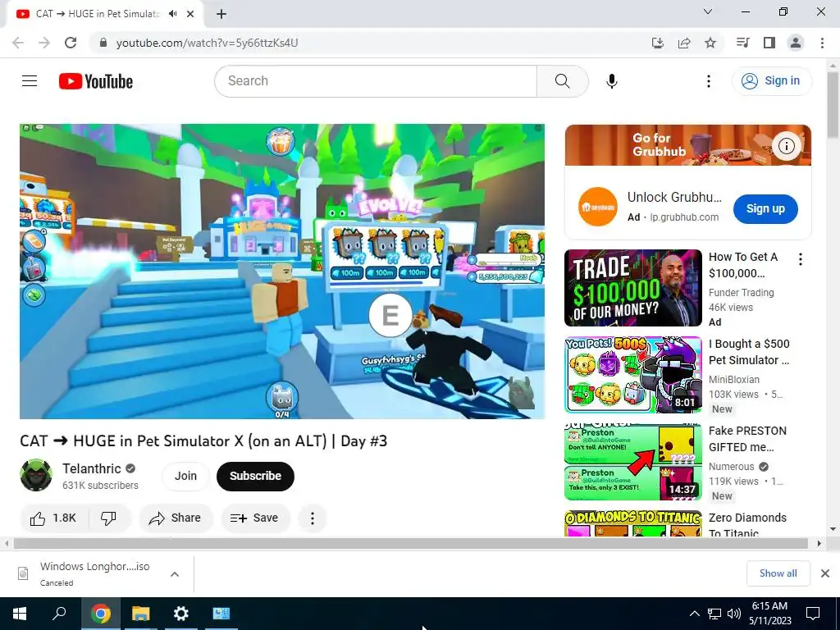Open Chrome profile avatar
This screenshot has width=840, height=630.
796,43
